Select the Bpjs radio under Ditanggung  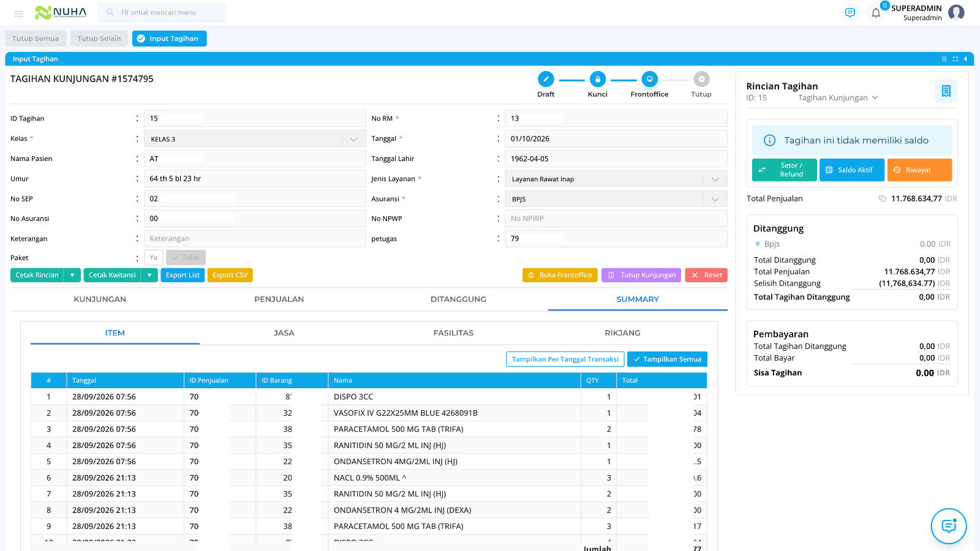pos(758,244)
